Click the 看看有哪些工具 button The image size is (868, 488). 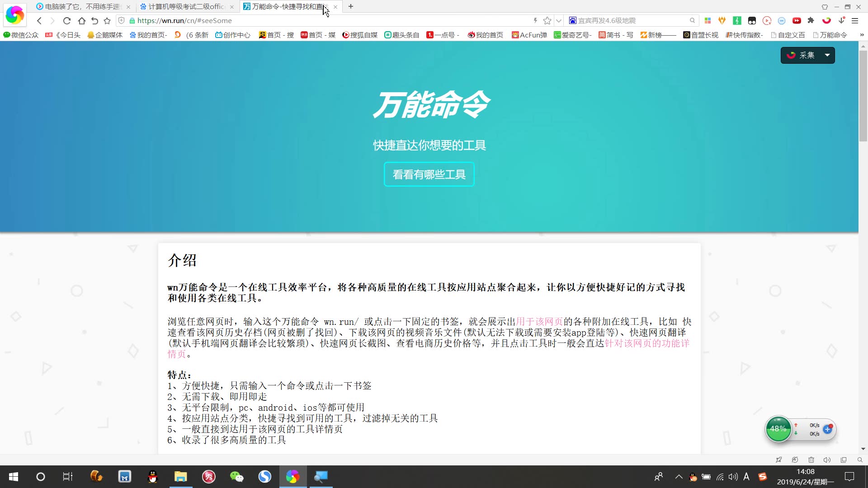[429, 174]
